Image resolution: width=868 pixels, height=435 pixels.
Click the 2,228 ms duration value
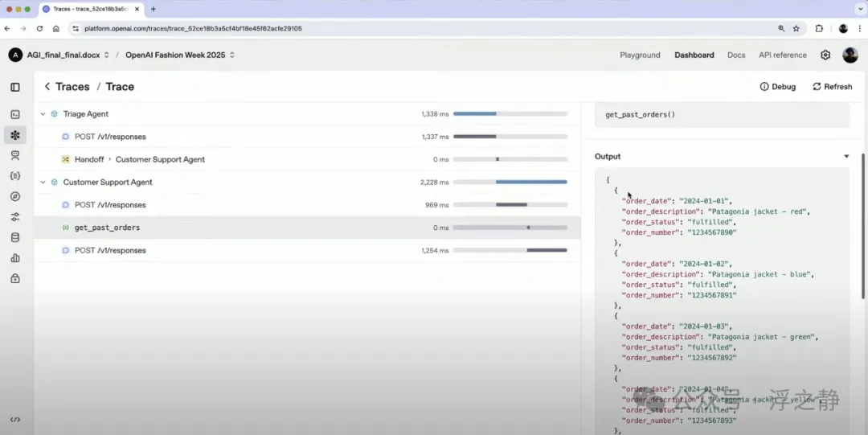435,182
